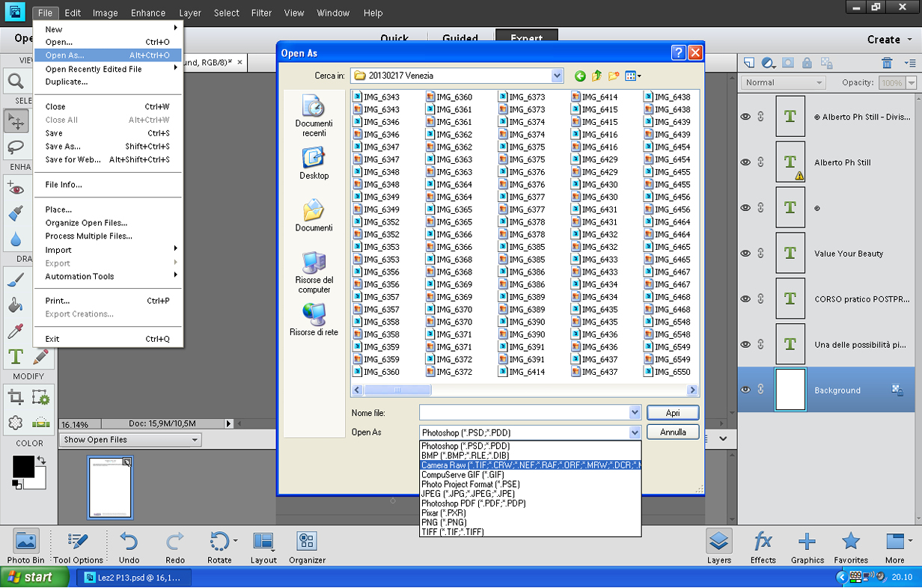
Task: Select the Horizontal Type tool
Action: tap(16, 356)
